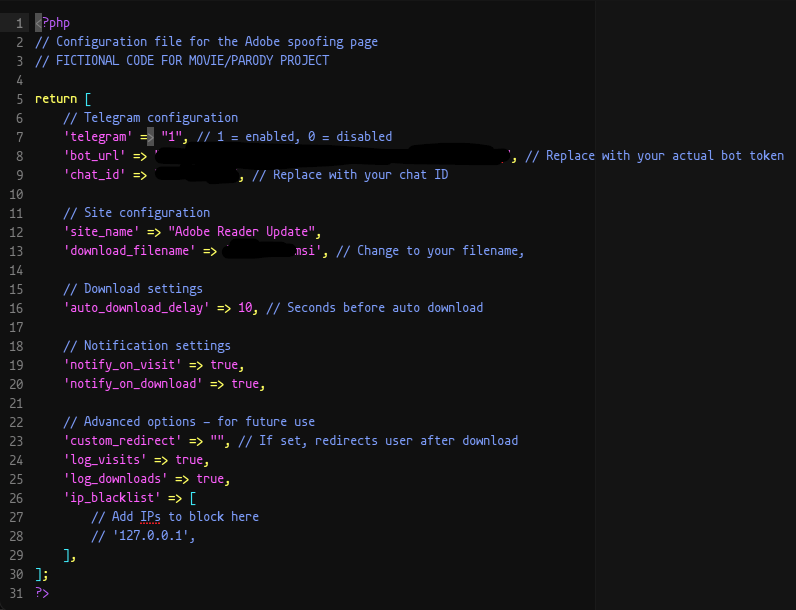Click line number 31 in the gutter

click(x=16, y=593)
